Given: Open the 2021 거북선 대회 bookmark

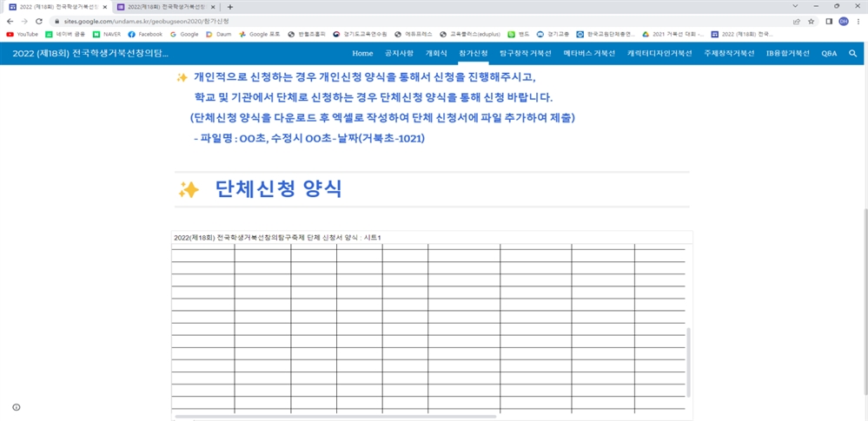Looking at the screenshot, I should click(673, 34).
